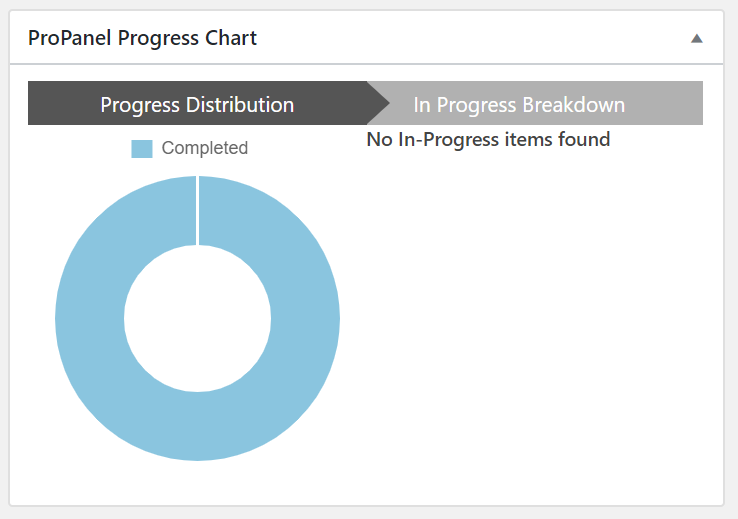Viewport: 738px width, 519px height.
Task: Switch to the Progress Distribution tab
Action: coord(197,103)
